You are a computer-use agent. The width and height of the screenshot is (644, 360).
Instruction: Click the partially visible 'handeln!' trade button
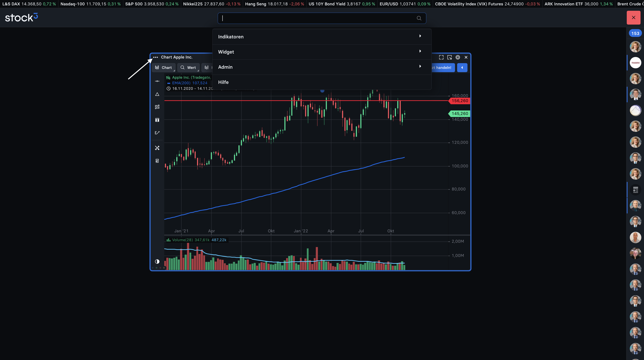(443, 68)
